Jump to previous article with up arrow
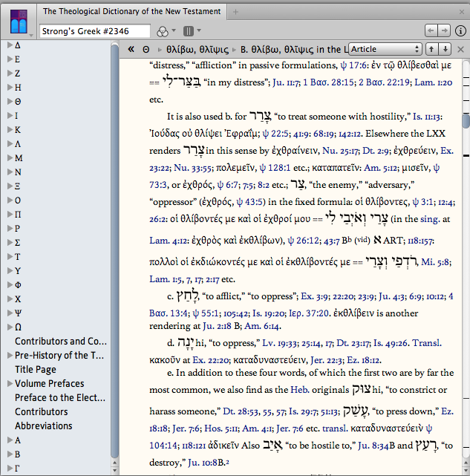 pos(431,49)
